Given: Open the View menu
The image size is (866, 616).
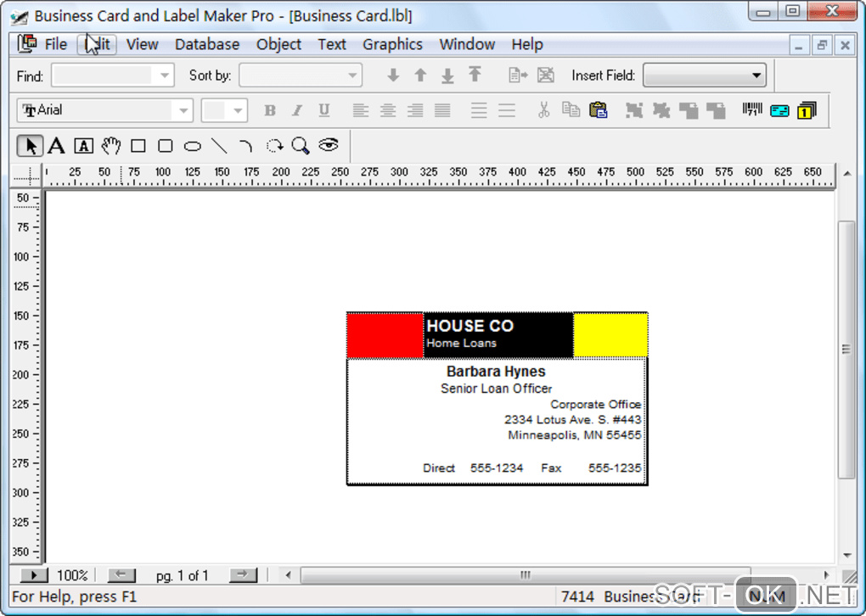Looking at the screenshot, I should click(x=143, y=44).
